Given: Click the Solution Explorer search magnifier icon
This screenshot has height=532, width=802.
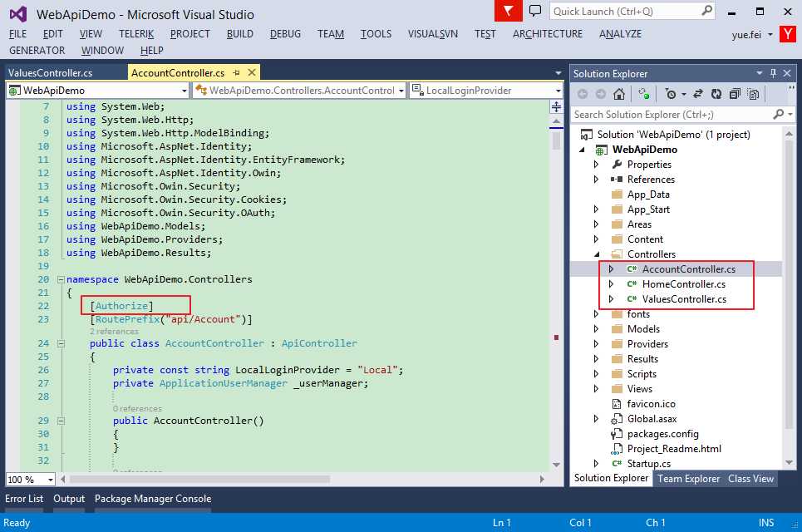Looking at the screenshot, I should [x=779, y=115].
